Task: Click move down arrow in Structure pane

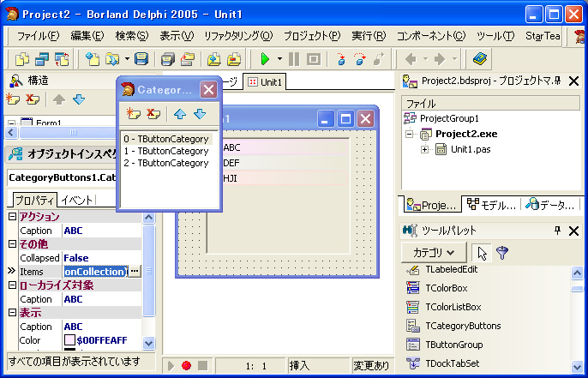Action: tap(79, 99)
